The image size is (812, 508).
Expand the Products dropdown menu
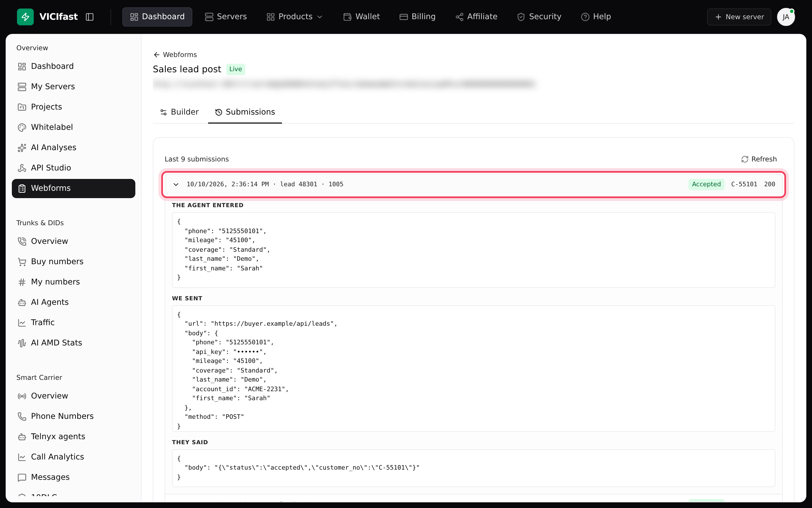tap(294, 17)
